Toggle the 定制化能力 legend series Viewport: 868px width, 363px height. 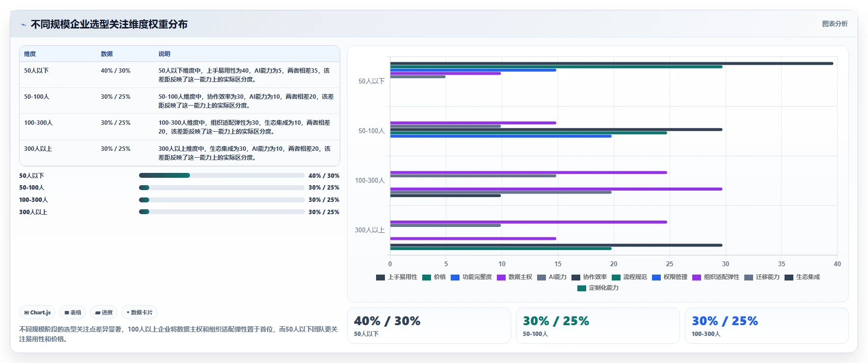pos(598,288)
